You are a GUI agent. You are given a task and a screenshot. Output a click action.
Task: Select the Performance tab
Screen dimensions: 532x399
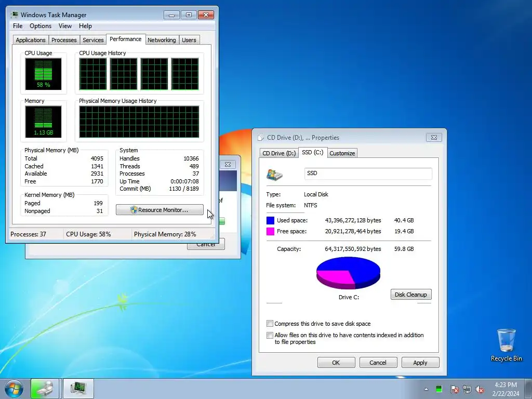click(126, 39)
